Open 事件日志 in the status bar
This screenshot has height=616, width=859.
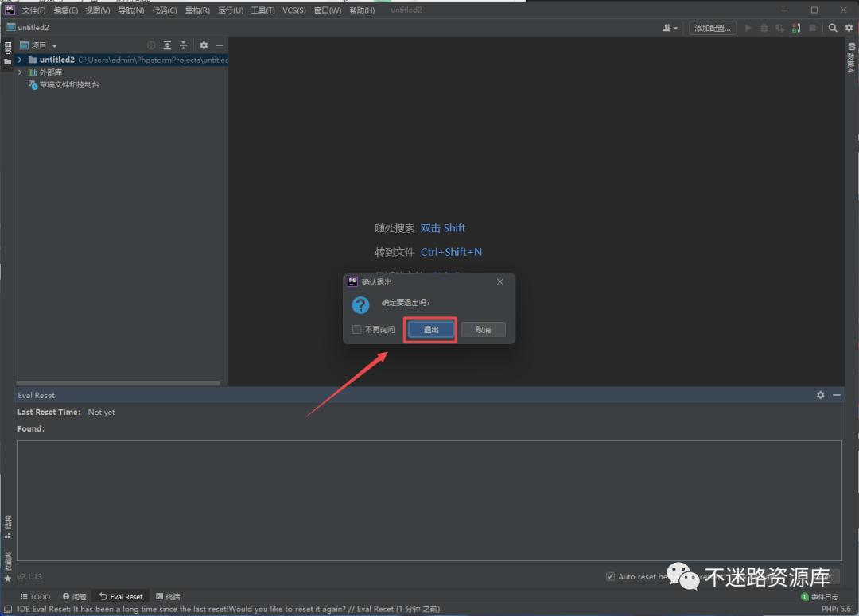point(819,597)
